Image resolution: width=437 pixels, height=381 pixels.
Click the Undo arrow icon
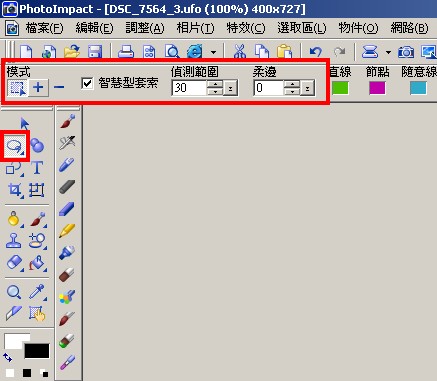click(315, 52)
